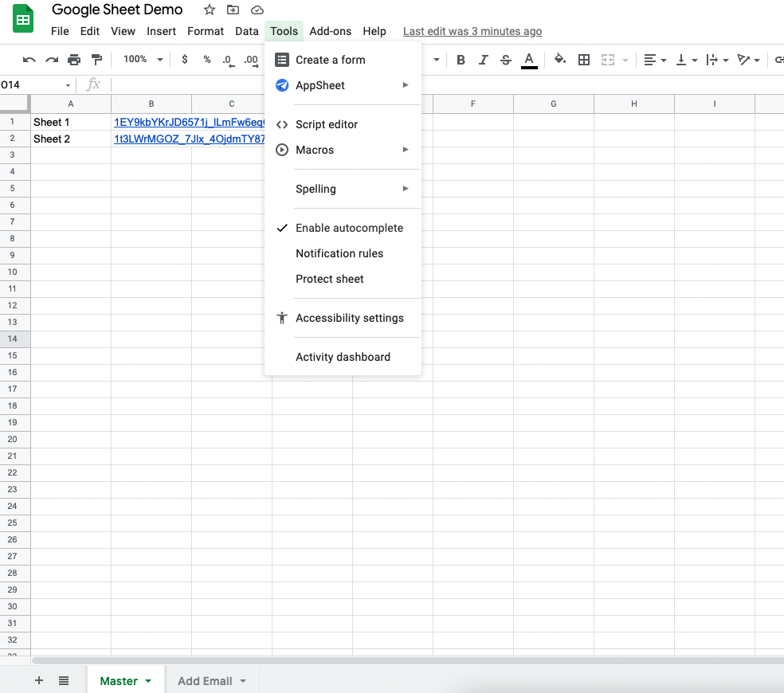This screenshot has height=693, width=784.
Task: Expand the Name box dropdown arrow
Action: pos(68,85)
